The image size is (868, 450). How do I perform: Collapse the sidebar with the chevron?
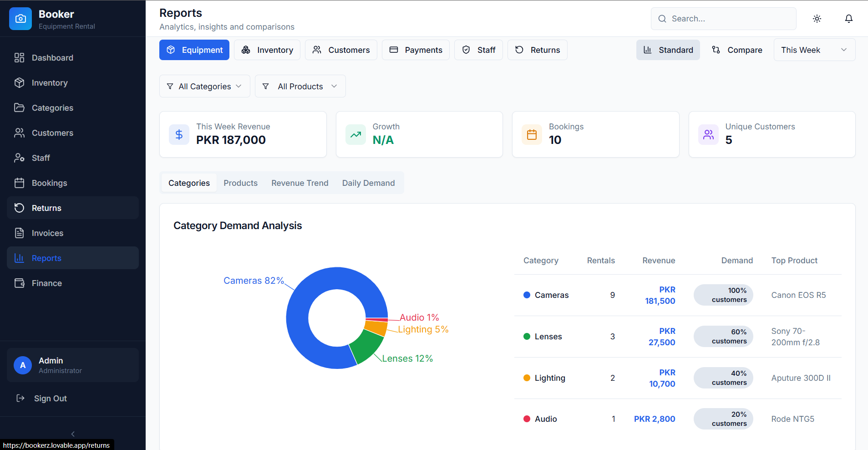point(73,434)
